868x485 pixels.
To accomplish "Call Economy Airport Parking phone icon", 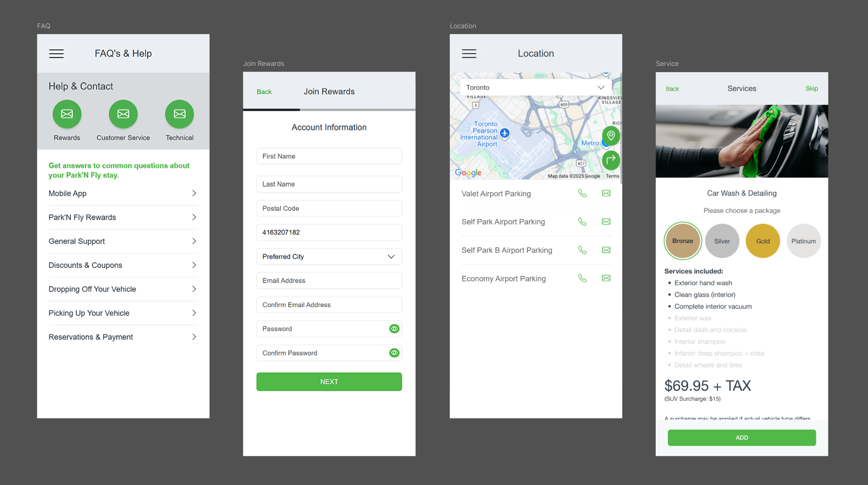I will (582, 279).
